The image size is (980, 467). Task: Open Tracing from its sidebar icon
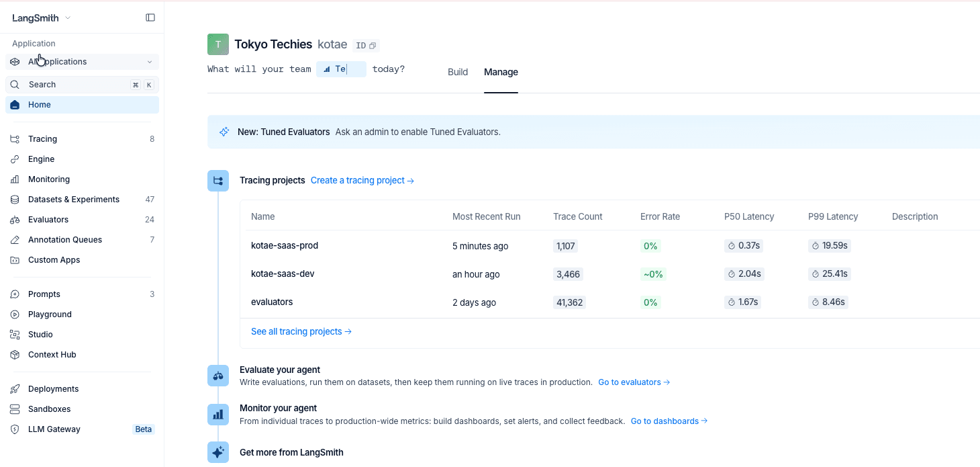[x=15, y=139]
